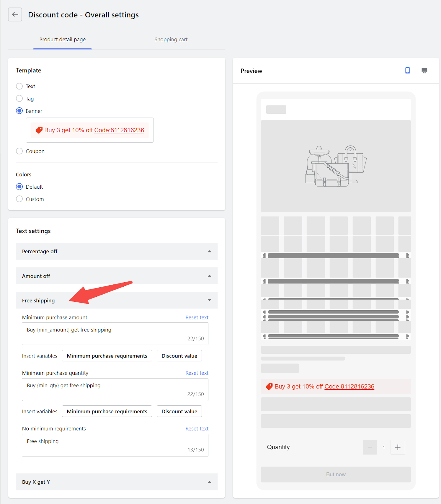
Task: Select the Text template radio button
Action: 19,86
